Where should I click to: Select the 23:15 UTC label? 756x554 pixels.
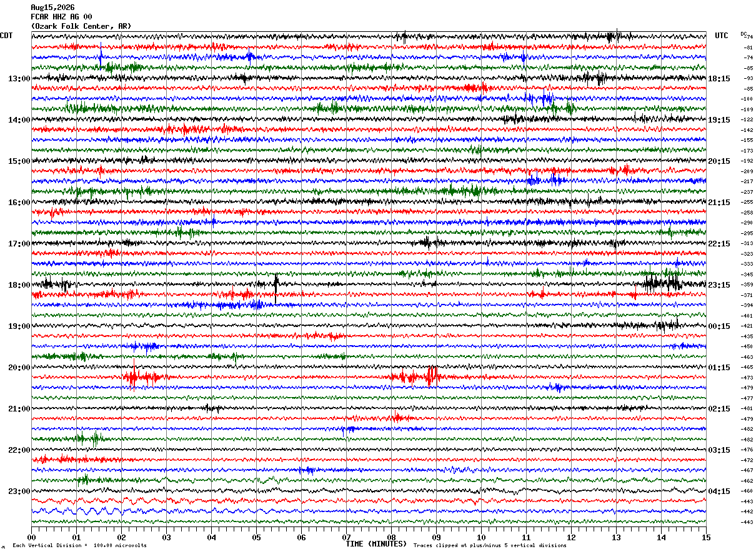pos(719,285)
